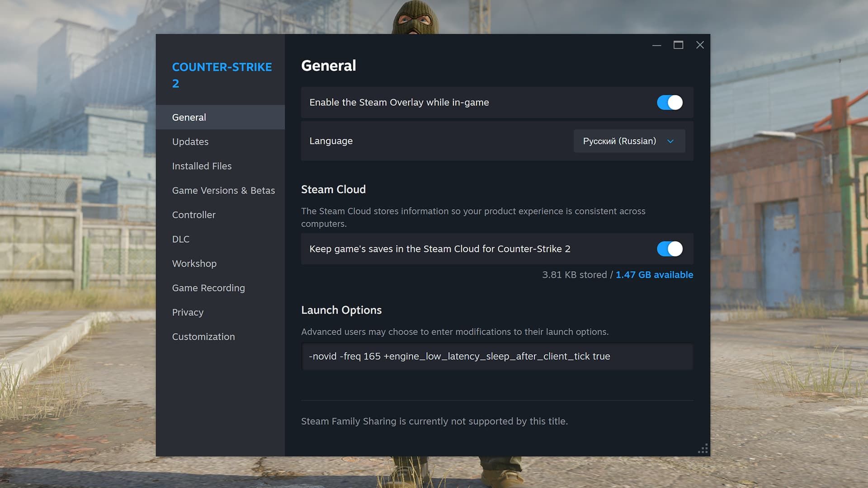This screenshot has width=868, height=488.
Task: Open the Updates section
Action: [x=220, y=142]
